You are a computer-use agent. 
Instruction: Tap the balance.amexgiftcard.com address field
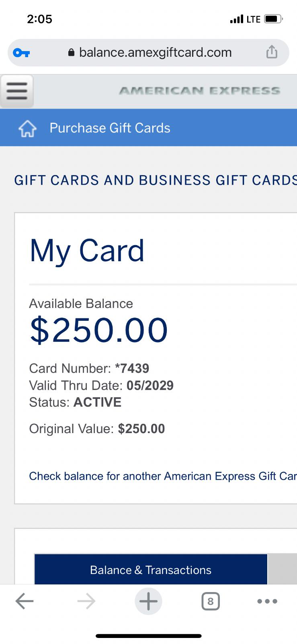tap(155, 52)
